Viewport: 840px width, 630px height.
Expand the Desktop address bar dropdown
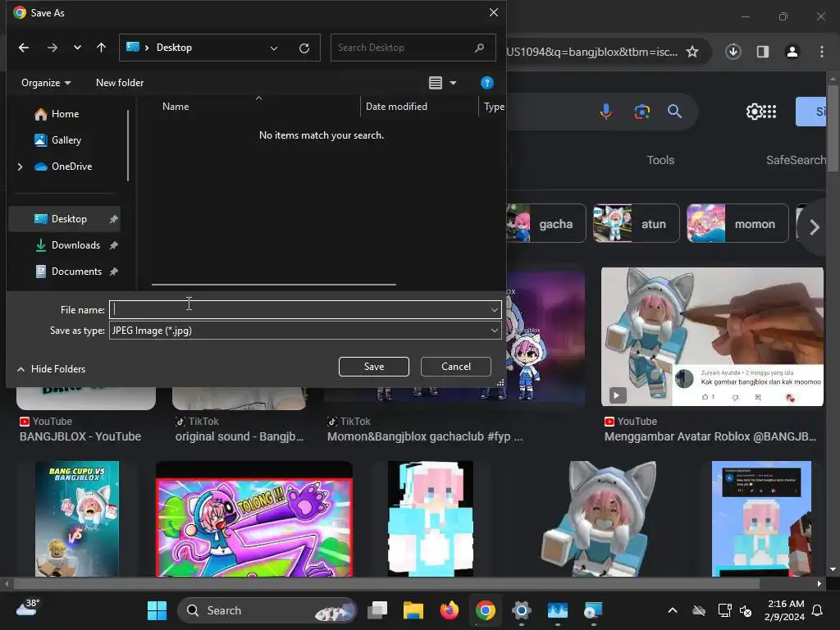274,48
